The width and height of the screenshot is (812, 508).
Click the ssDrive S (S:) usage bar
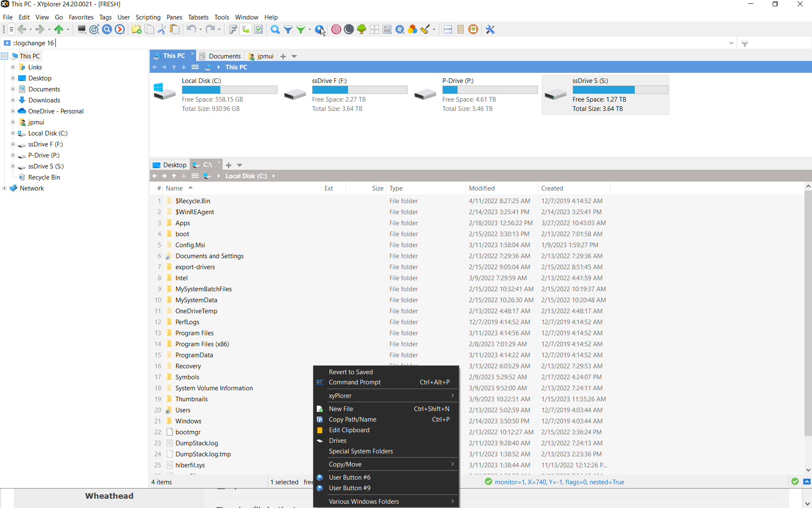620,90
